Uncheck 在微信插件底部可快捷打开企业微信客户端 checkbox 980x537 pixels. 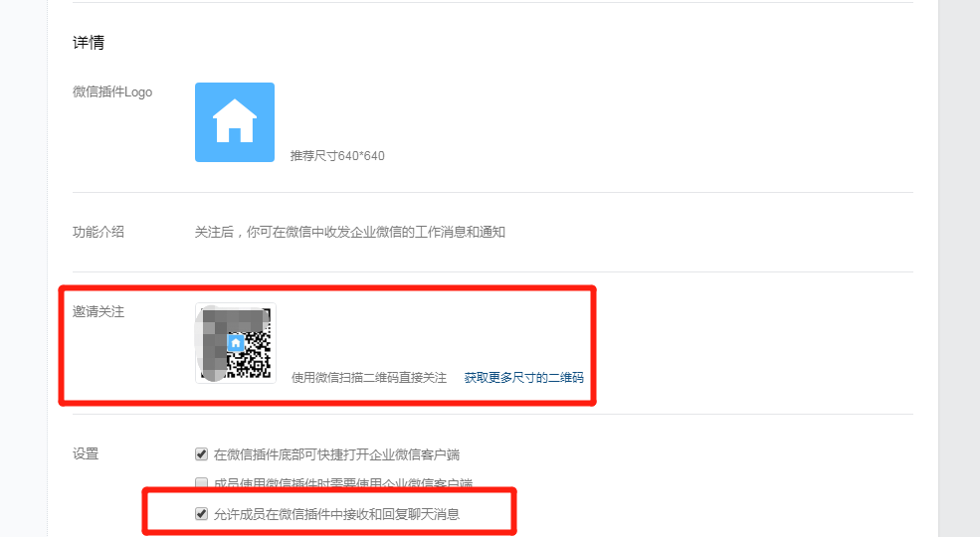click(x=201, y=453)
